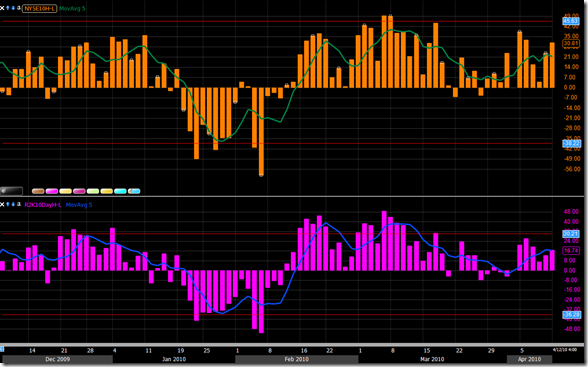
Task: Move the R2K10DayH-L pane up
Action: 8,204
